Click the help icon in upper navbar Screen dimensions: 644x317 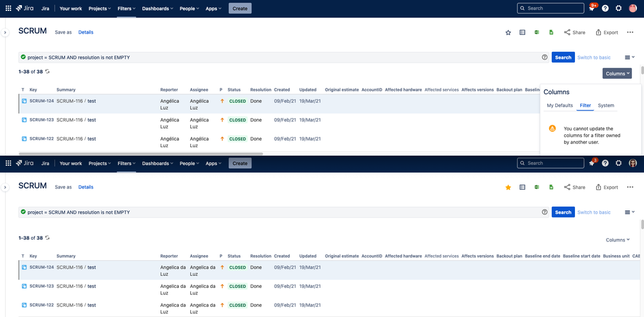[605, 8]
